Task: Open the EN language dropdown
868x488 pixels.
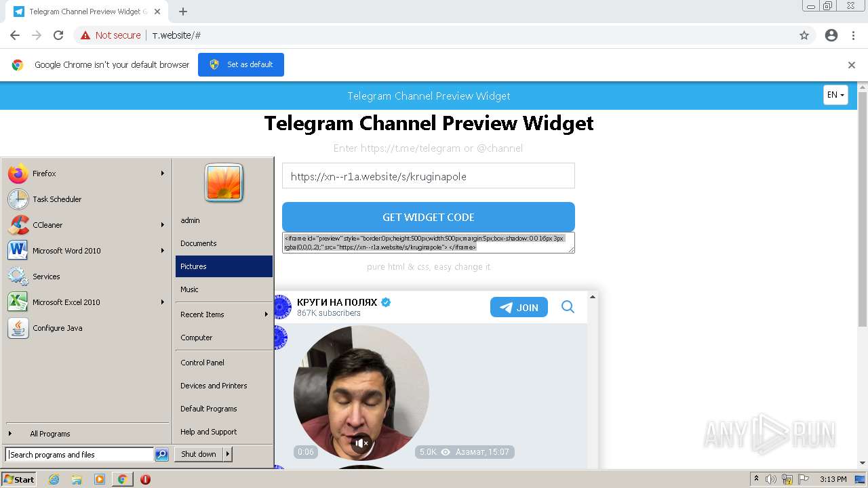Action: pos(835,95)
